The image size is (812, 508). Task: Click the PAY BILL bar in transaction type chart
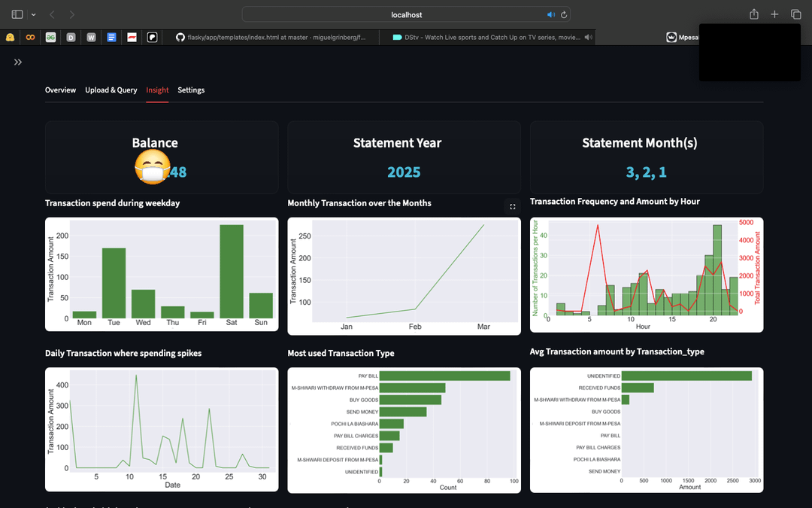[444, 376]
